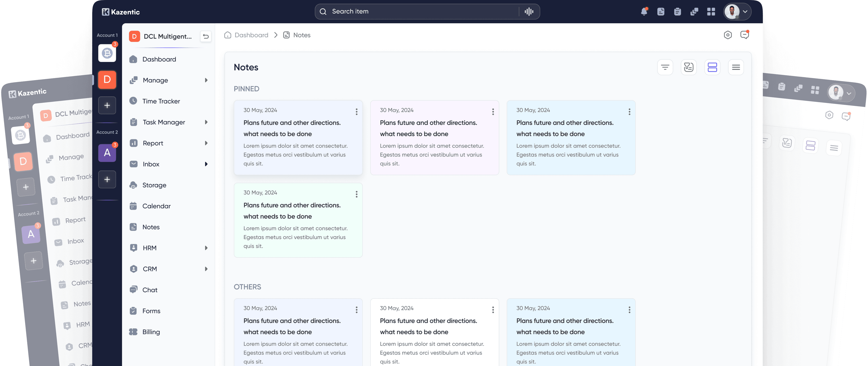Click the Dashboard breadcrumb link
The height and width of the screenshot is (366, 868).
(x=246, y=35)
